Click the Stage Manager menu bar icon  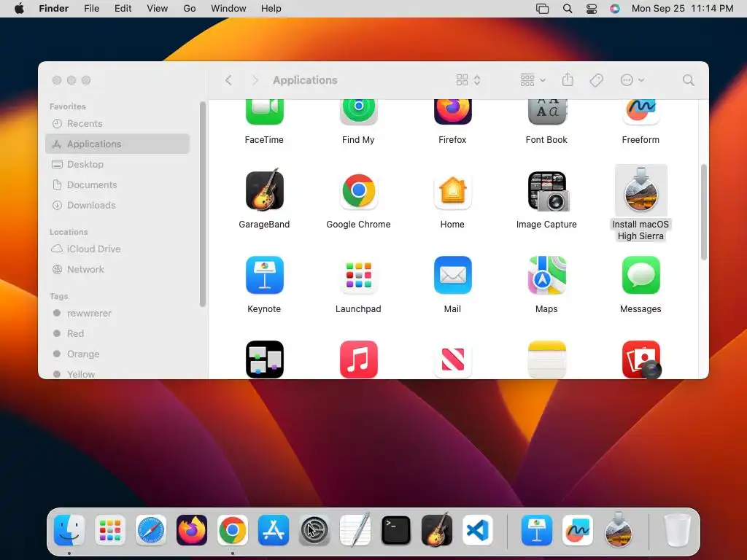tap(542, 9)
